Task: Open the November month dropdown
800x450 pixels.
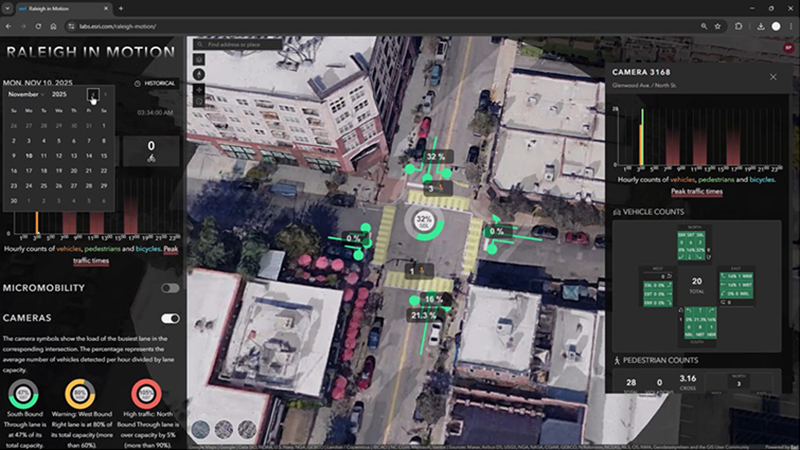Action: [x=26, y=94]
